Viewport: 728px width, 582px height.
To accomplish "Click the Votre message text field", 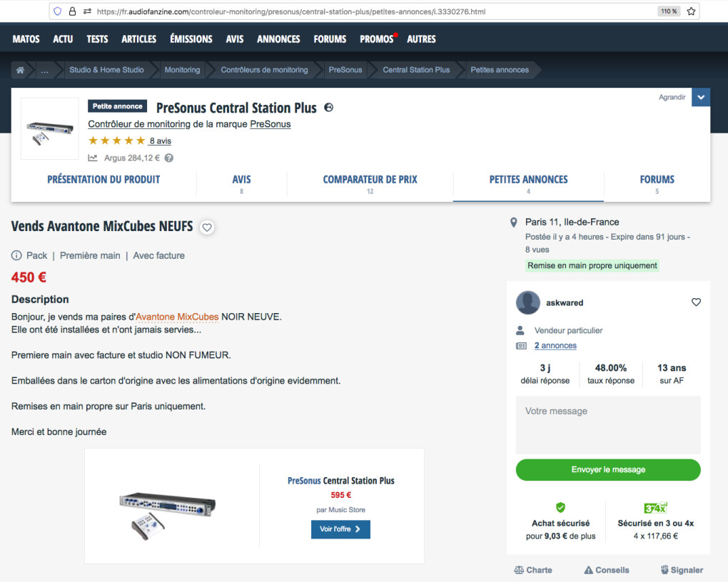I will pyautogui.click(x=608, y=425).
